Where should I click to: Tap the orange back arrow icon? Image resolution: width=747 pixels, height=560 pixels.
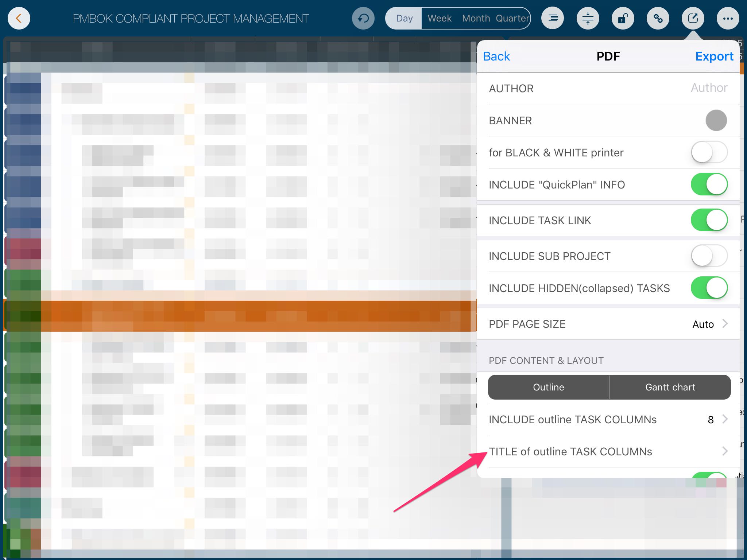pyautogui.click(x=19, y=18)
